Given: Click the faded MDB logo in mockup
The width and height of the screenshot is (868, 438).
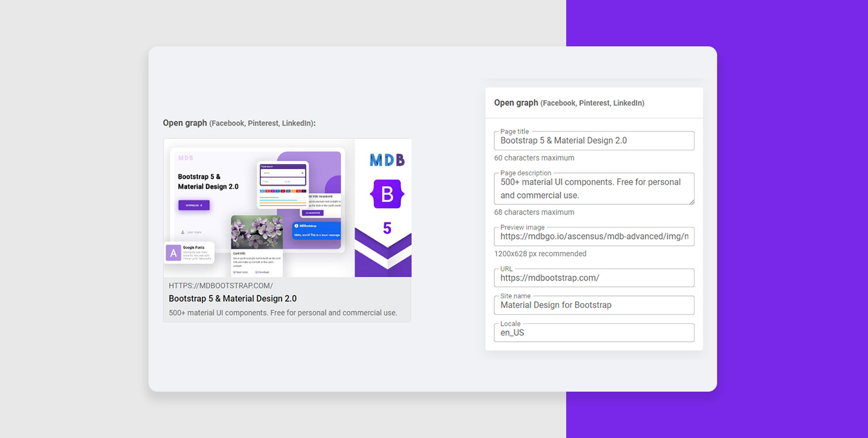Looking at the screenshot, I should pos(186,158).
